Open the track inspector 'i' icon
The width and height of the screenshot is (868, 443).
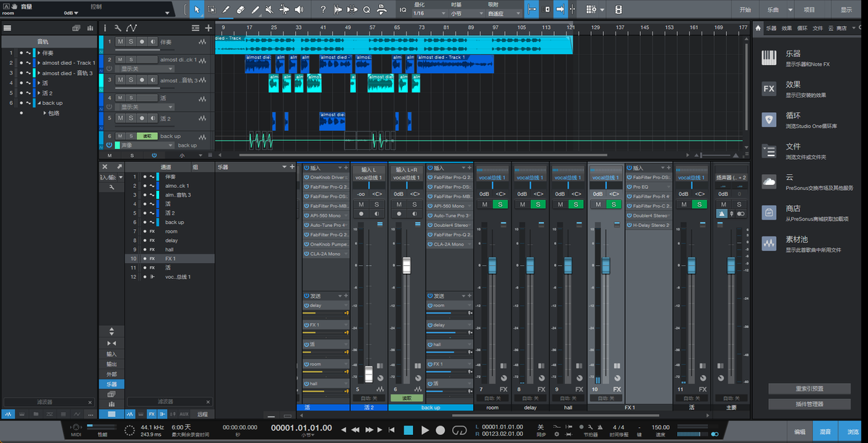[104, 27]
